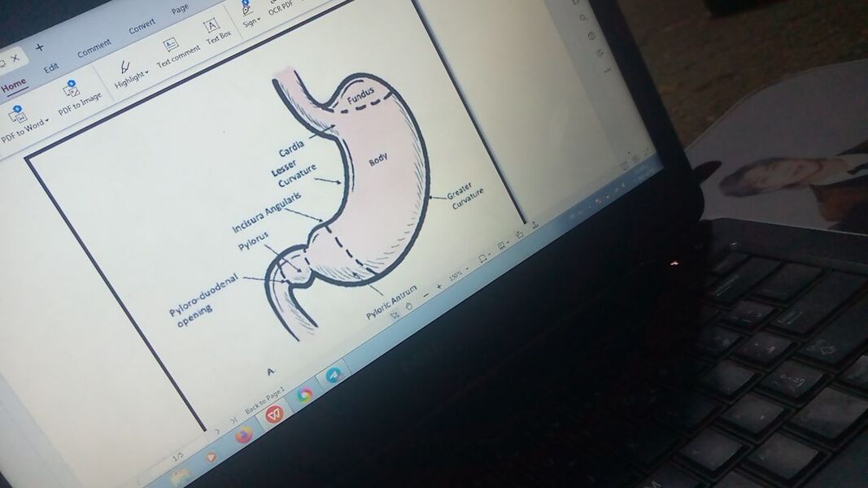This screenshot has width=868, height=488.
Task: Expand the Highlight dropdown arrow
Action: point(146,72)
